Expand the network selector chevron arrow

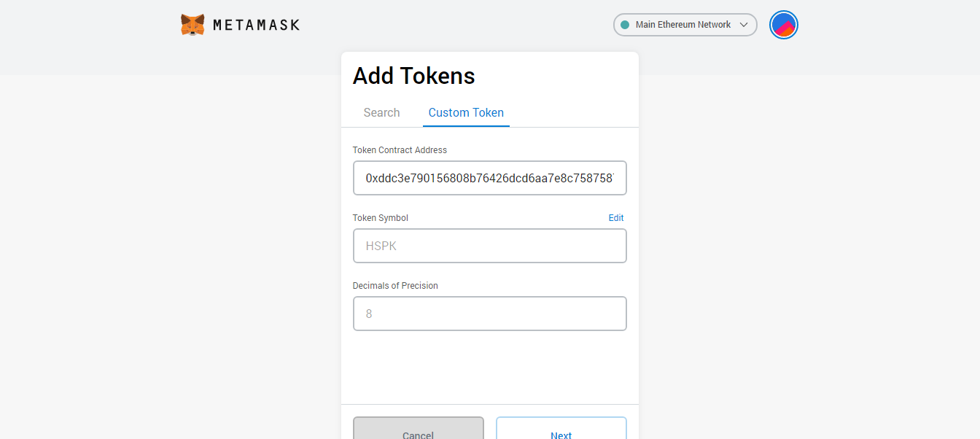click(x=744, y=25)
